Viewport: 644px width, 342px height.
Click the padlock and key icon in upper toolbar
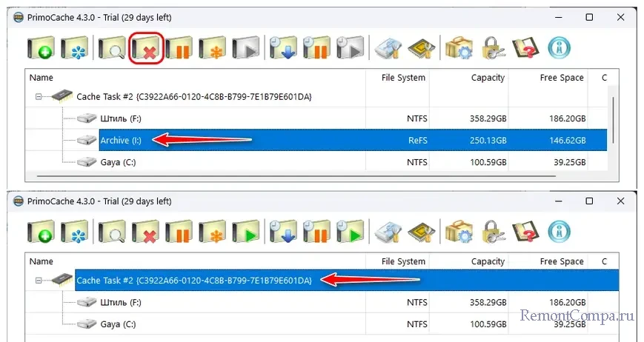(493, 49)
